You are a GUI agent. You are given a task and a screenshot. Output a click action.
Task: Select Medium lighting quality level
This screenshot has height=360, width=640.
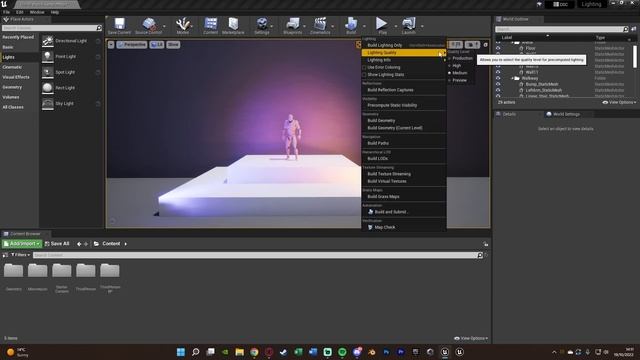(460, 73)
